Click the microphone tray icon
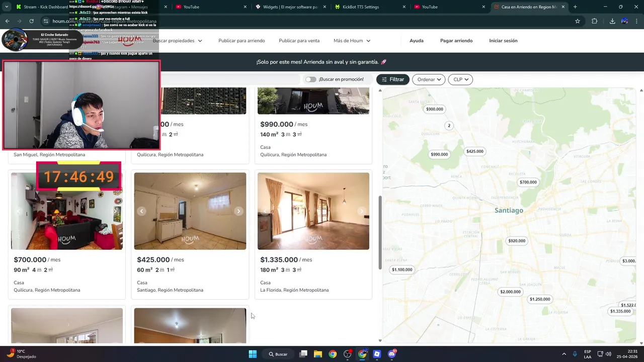Viewport: 644px width, 362px height. click(575, 354)
